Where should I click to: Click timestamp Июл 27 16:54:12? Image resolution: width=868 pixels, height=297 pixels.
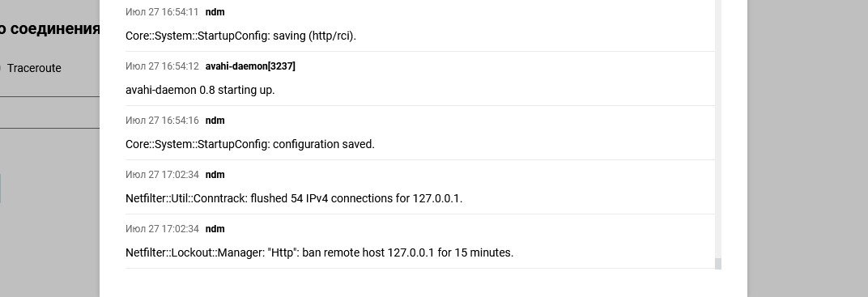coord(162,66)
